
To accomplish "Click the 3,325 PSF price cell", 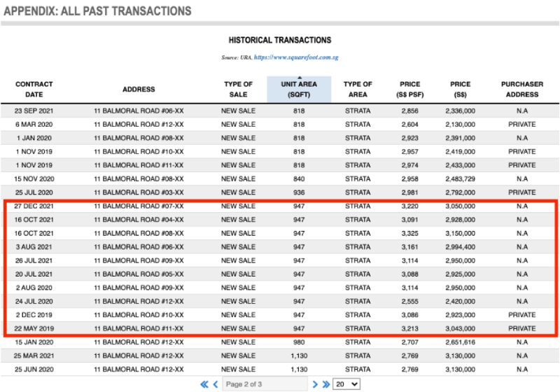I will [410, 233].
